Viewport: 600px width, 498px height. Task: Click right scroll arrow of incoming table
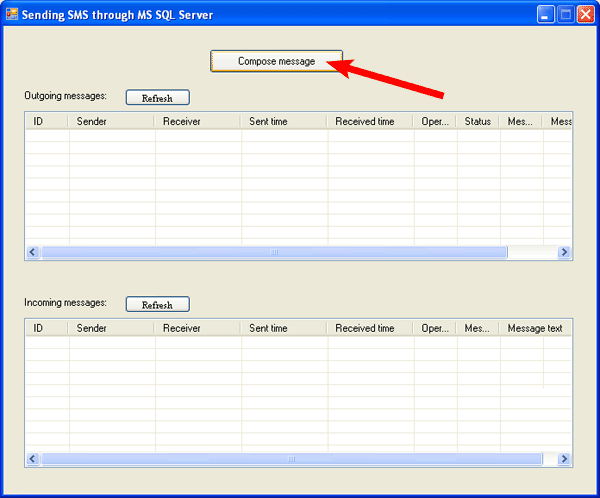(x=564, y=459)
